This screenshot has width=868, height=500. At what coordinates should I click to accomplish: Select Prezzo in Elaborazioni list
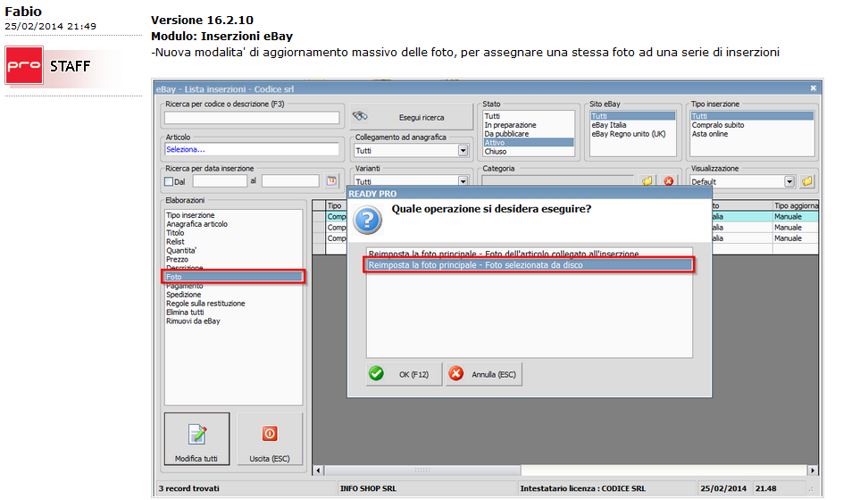[177, 260]
